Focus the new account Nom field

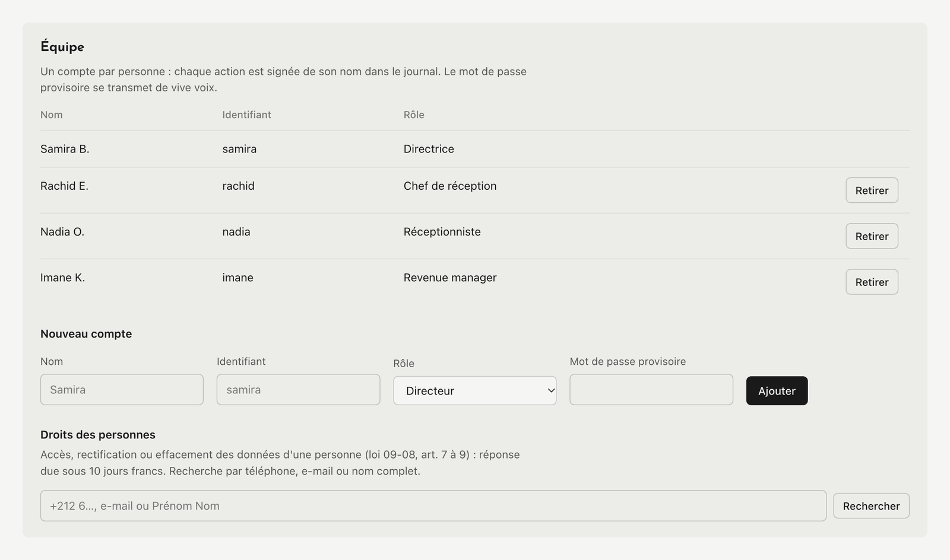122,390
